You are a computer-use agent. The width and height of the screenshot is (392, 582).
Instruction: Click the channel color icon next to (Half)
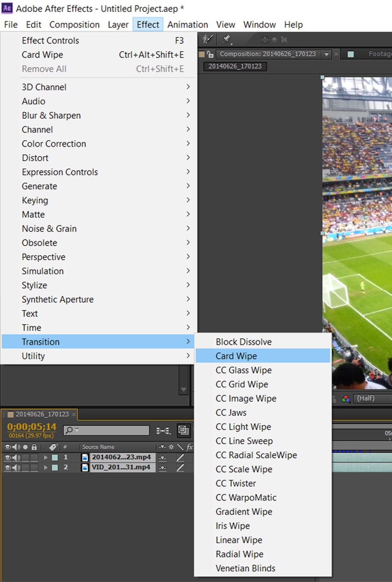pos(346,398)
